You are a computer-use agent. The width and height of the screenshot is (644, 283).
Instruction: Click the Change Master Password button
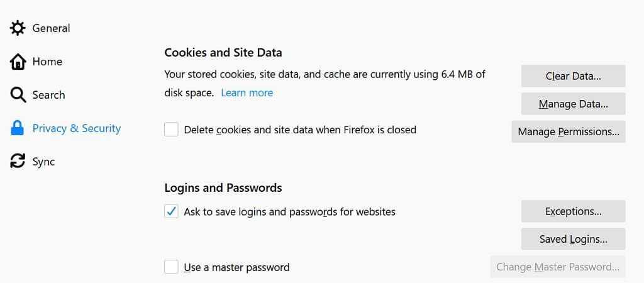pos(557,267)
